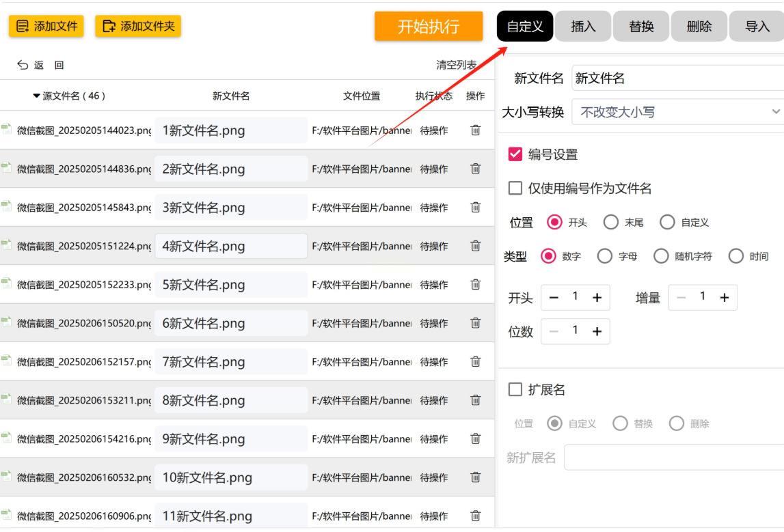Increase 增量 increment with plus icon

point(725,298)
